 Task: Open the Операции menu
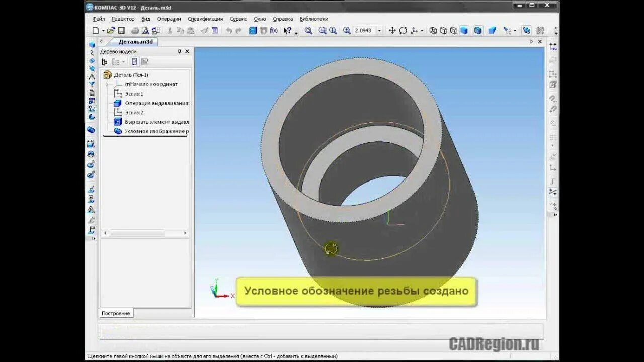click(169, 19)
